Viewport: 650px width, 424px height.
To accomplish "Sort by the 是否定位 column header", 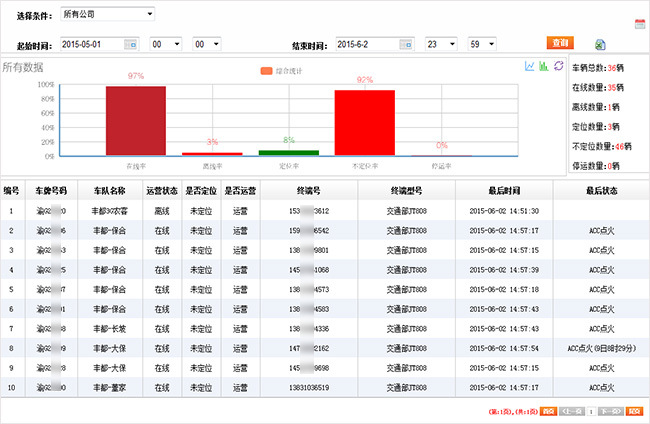I will click(201, 191).
